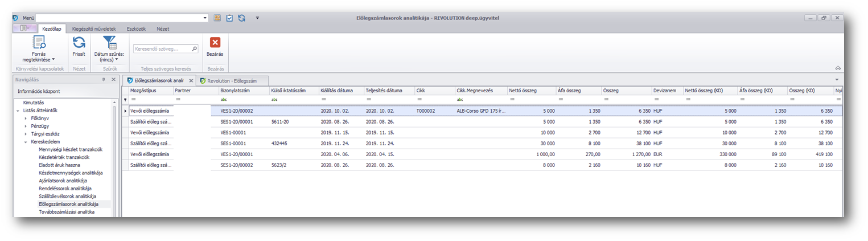Switch to Kiegészítő műveletek ribbon tab
The width and height of the screenshot is (868, 241).
coord(94,28)
